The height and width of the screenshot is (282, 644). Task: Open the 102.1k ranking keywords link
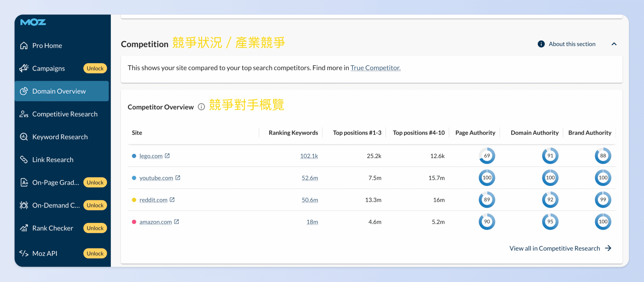click(309, 156)
